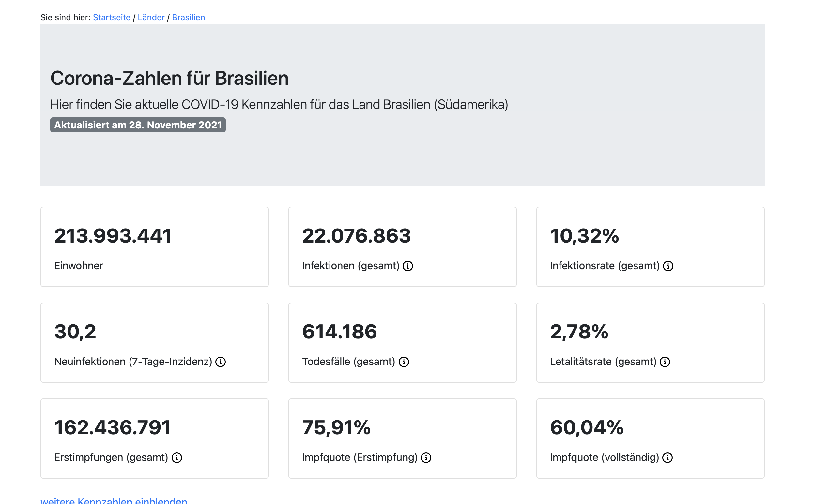The image size is (813, 504).
Task: Click the 10,32% infection rate value
Action: point(584,236)
